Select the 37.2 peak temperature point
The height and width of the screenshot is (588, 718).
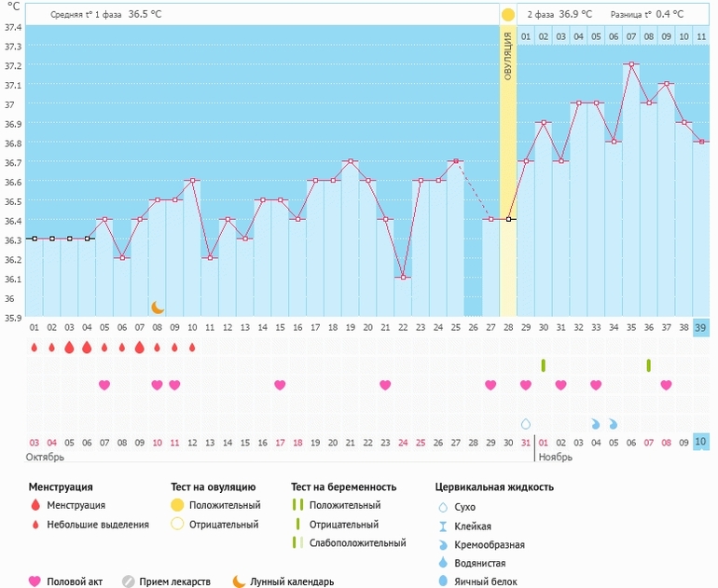tap(631, 64)
